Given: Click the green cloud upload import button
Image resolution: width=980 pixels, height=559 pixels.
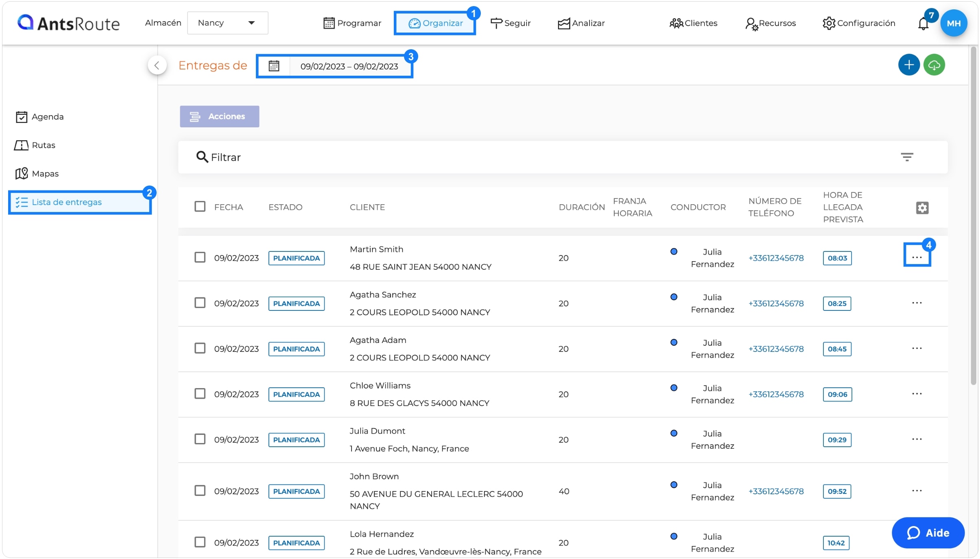Looking at the screenshot, I should 934,65.
